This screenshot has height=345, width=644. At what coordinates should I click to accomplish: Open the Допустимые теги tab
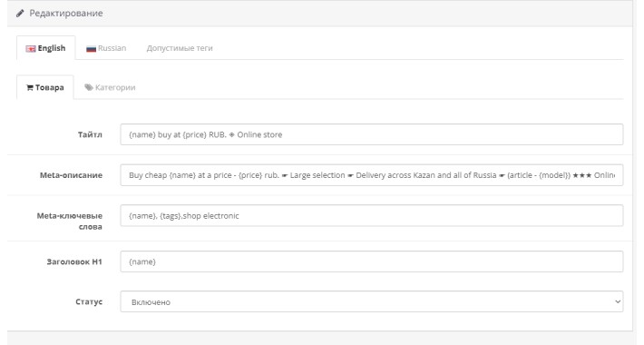tap(180, 48)
